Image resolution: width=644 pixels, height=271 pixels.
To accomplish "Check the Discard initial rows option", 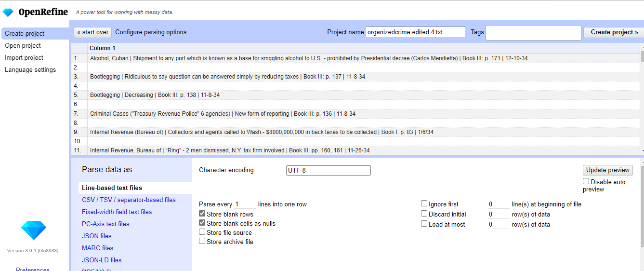I will tap(424, 214).
